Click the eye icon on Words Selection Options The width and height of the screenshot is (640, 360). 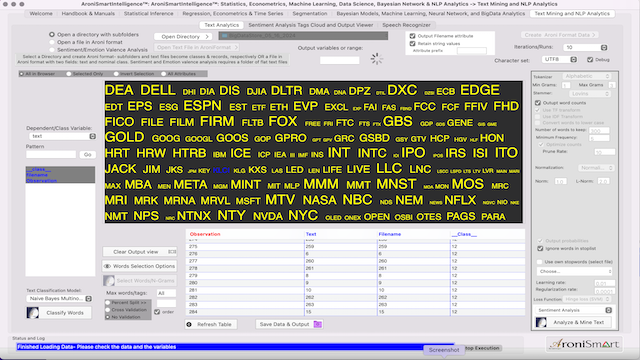click(107, 266)
